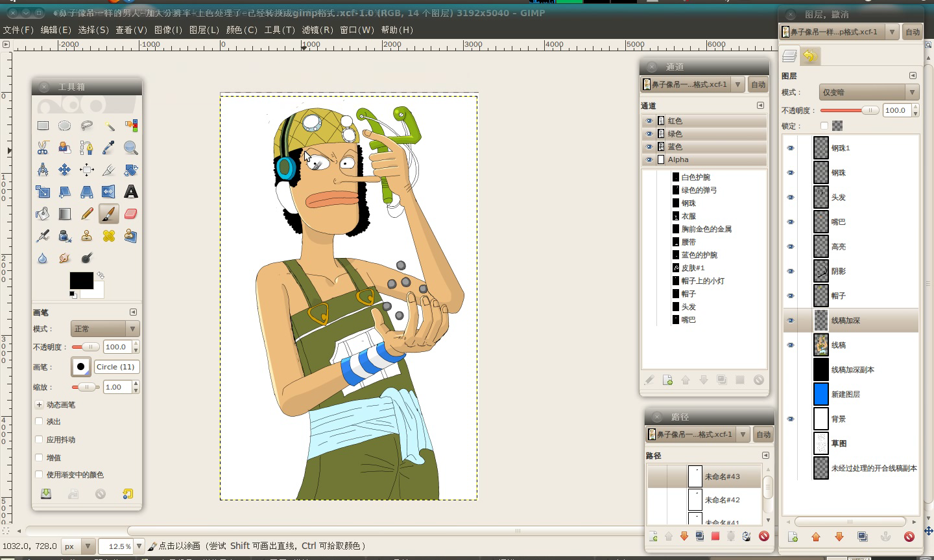Open the 窗口(W) menu
The width and height of the screenshot is (934, 560).
click(x=357, y=30)
